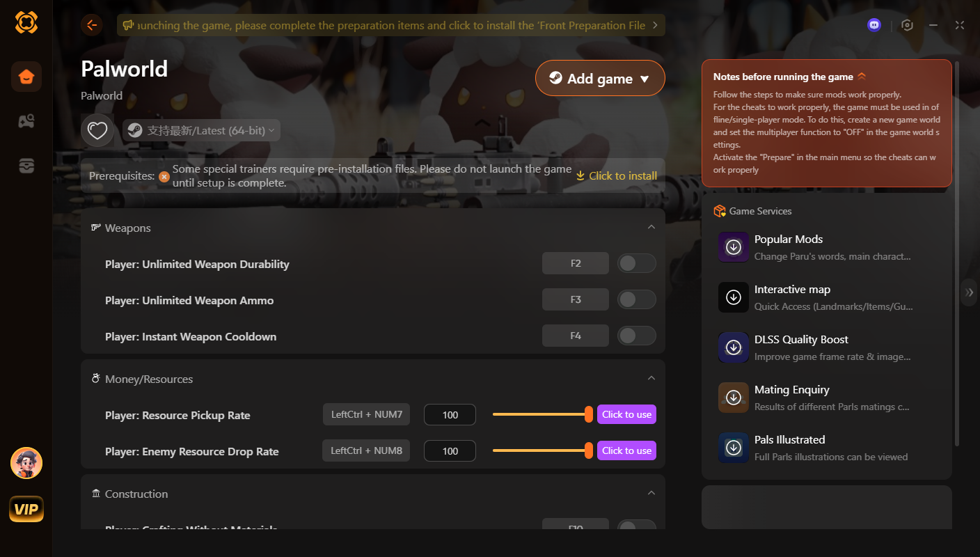The height and width of the screenshot is (557, 980).
Task: Open Popular Mods service
Action: [x=827, y=247]
